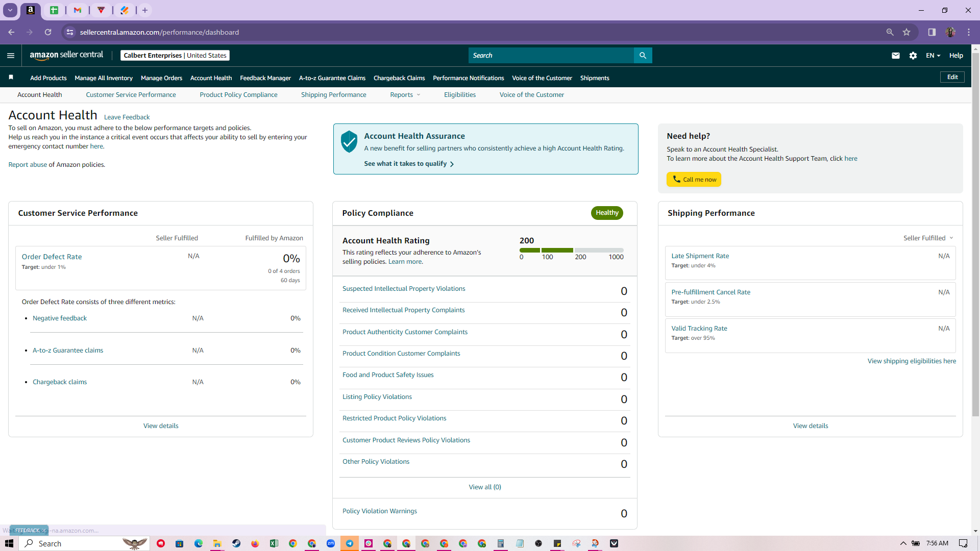Open File Explorer from the taskbar
The width and height of the screenshot is (980, 551).
217,543
